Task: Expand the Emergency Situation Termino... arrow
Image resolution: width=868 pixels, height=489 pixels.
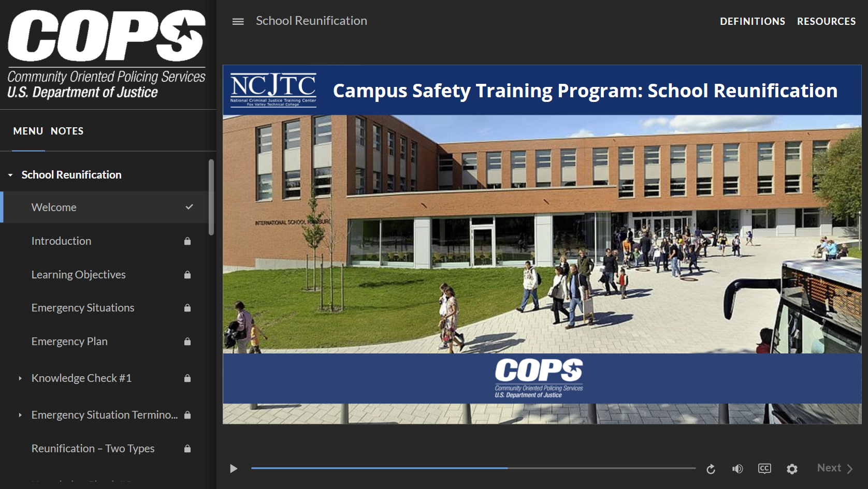Action: 20,415
